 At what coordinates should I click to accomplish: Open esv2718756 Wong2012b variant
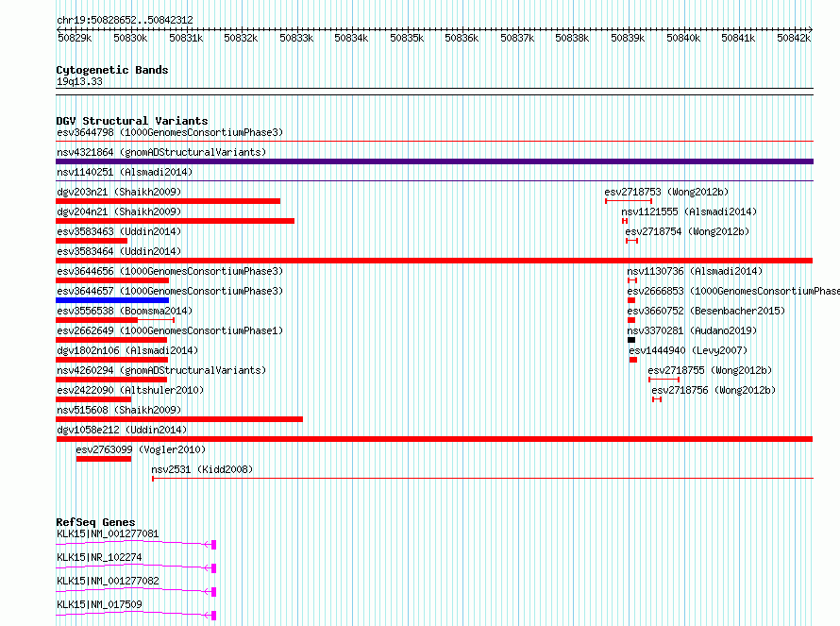point(714,390)
